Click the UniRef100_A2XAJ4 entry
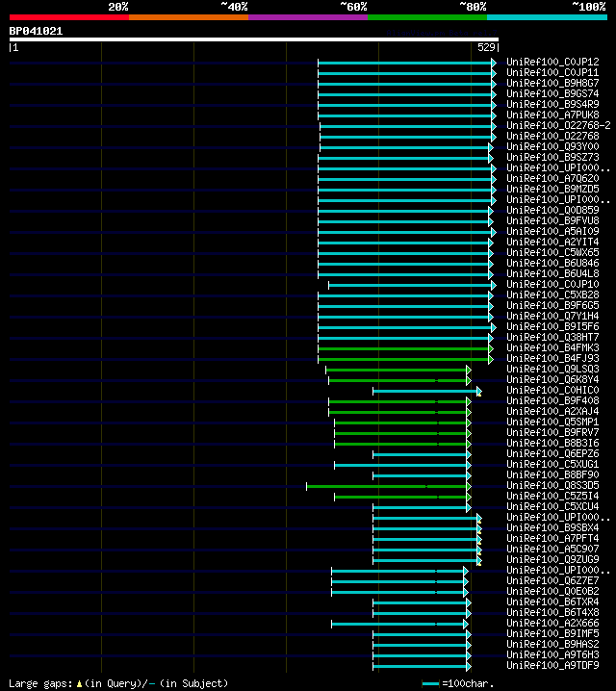This screenshot has width=616, height=691. point(552,411)
